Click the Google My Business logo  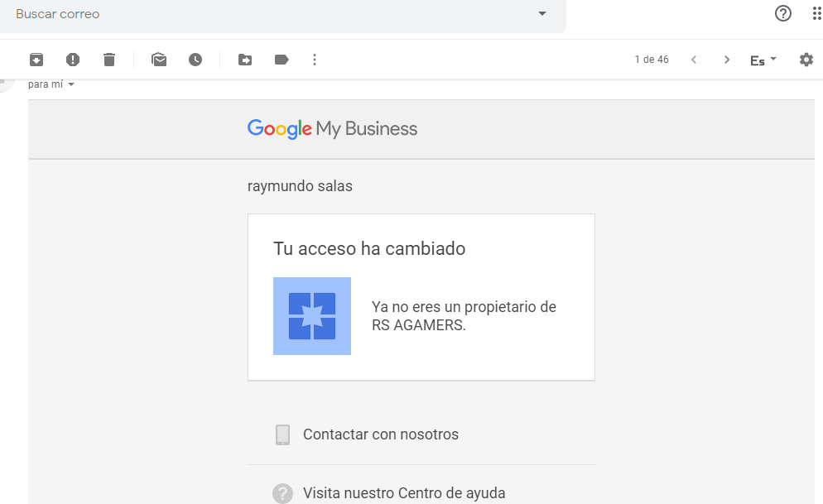click(x=332, y=128)
